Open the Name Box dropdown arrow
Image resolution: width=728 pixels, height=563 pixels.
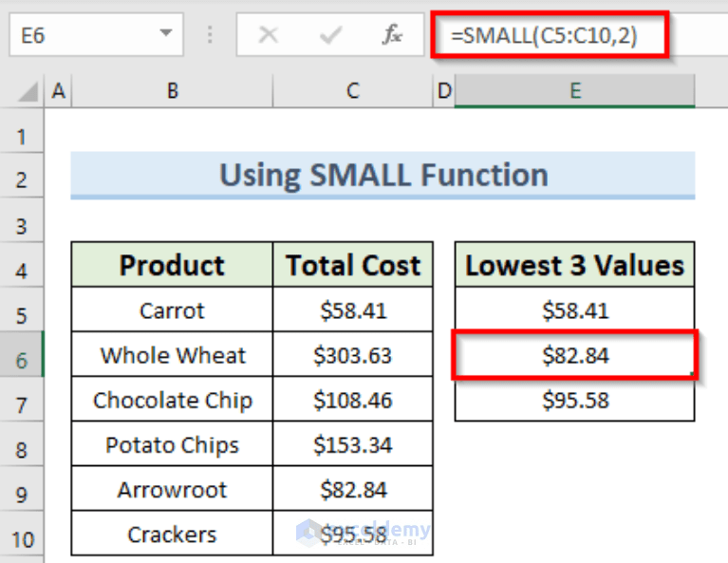166,33
